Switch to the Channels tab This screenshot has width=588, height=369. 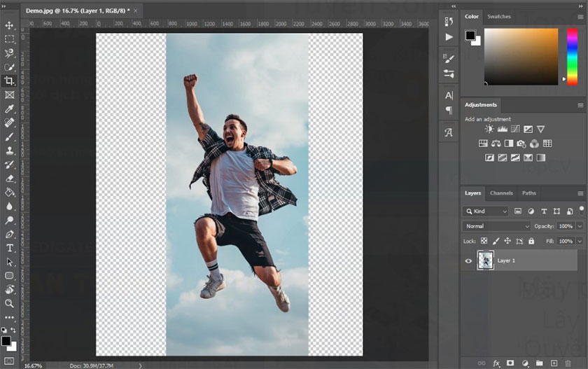(501, 193)
